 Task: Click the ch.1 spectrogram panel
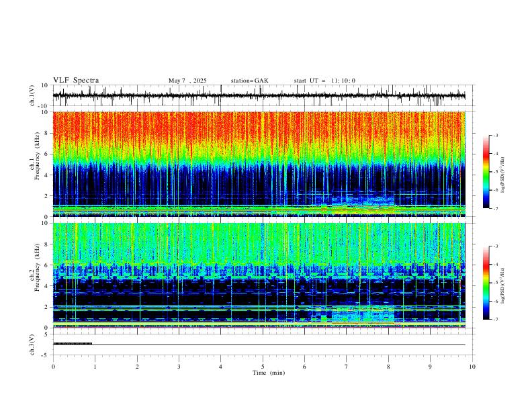tap(259, 164)
